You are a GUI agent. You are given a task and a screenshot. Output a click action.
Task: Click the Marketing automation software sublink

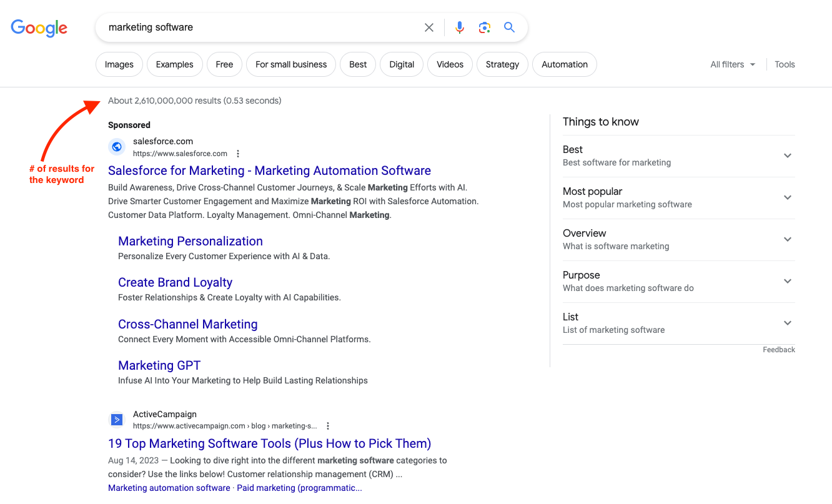(x=169, y=488)
